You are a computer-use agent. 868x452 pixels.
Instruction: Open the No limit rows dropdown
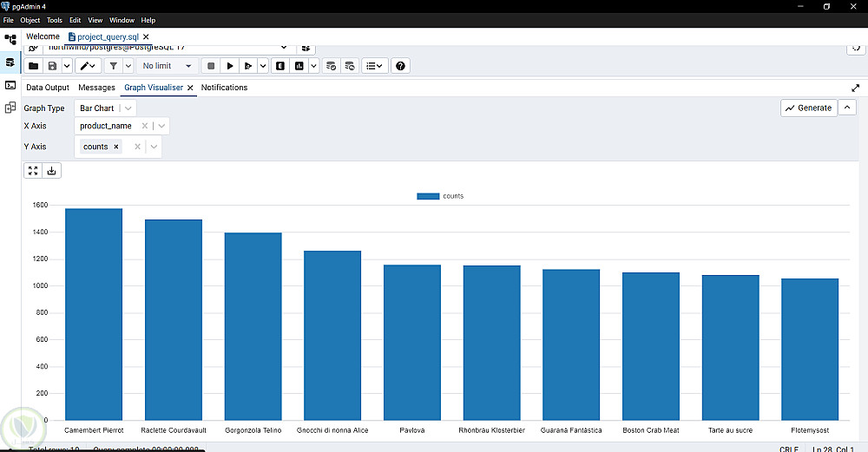coord(167,66)
